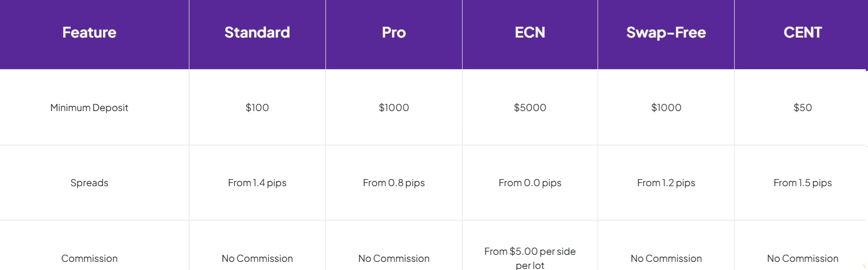
Task: Click the From 1.5 pips cell
Action: [802, 183]
